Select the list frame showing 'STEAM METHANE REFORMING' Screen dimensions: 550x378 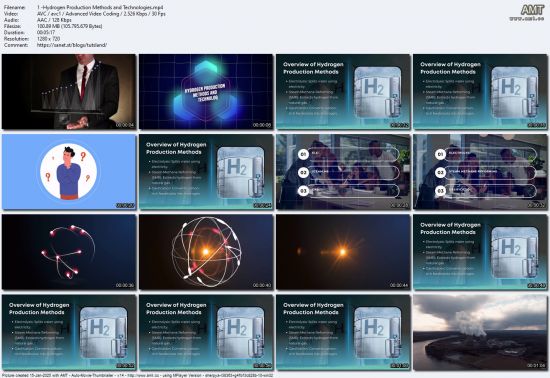480,172
